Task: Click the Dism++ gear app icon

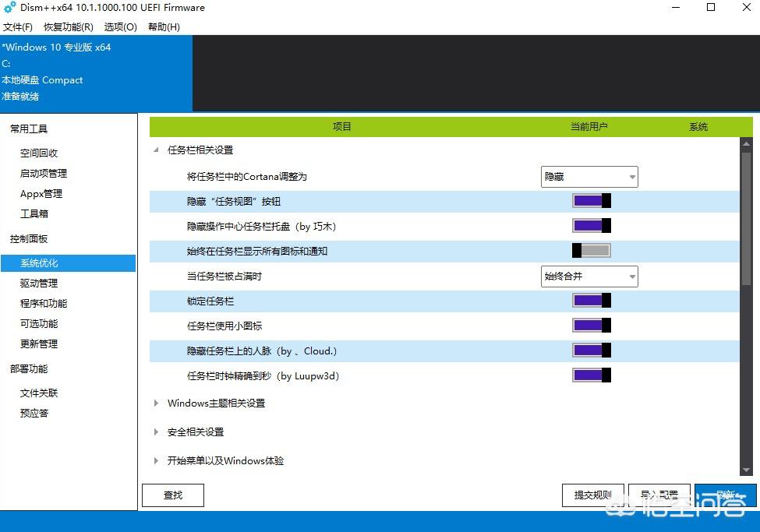Action: tap(9, 7)
